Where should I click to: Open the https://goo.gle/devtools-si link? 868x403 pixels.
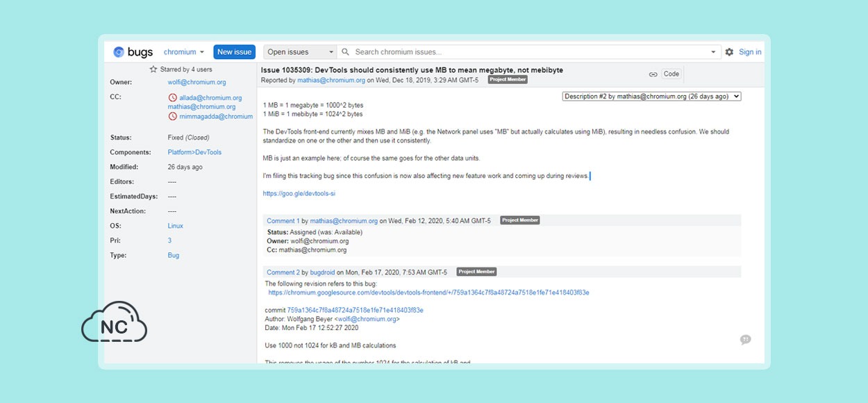pyautogui.click(x=299, y=194)
